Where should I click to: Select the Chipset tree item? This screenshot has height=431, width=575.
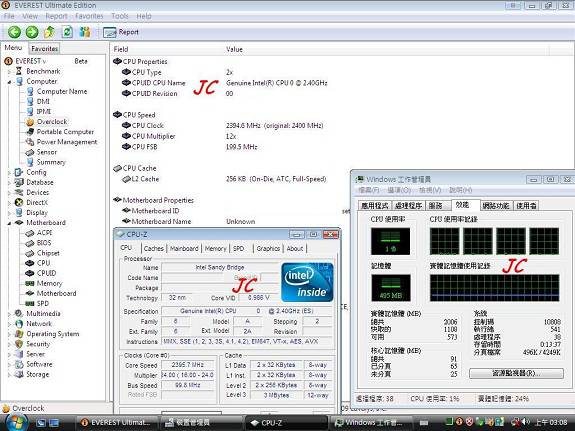pyautogui.click(x=48, y=253)
